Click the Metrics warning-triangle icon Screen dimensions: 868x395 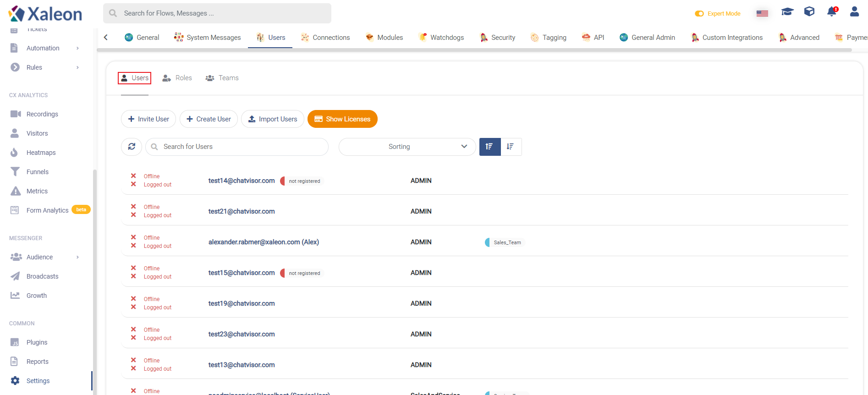[x=16, y=191]
